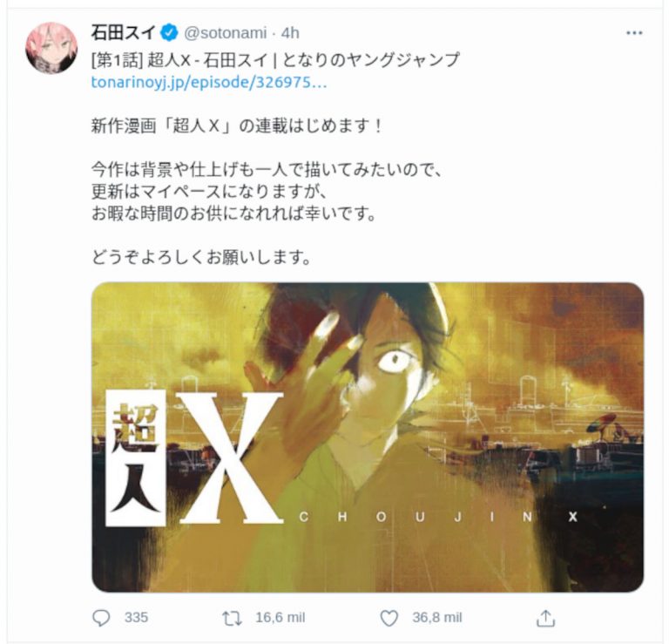Open the 4h timestamp permalink
This screenshot has width=669, height=644.
(290, 33)
